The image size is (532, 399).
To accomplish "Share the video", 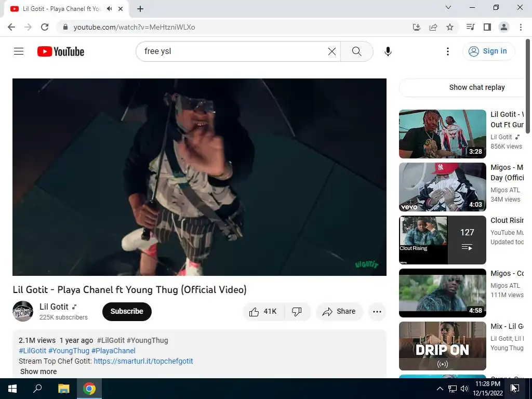I will point(339,312).
